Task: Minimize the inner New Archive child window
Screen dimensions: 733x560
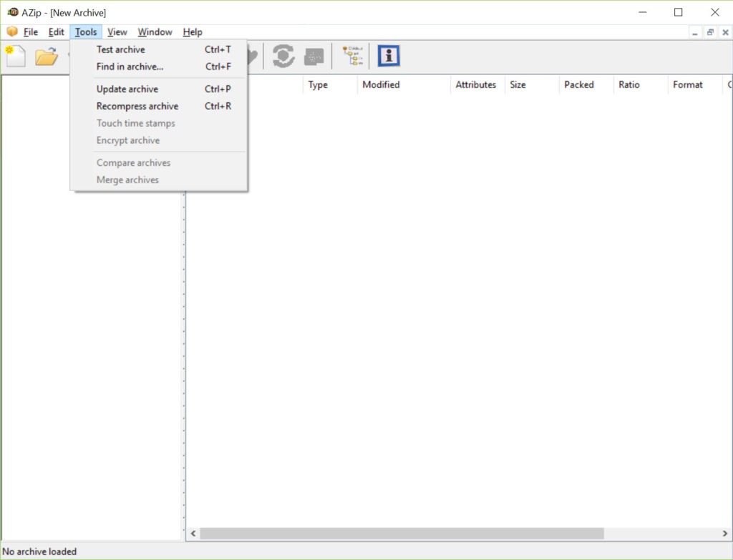Action: pyautogui.click(x=694, y=33)
